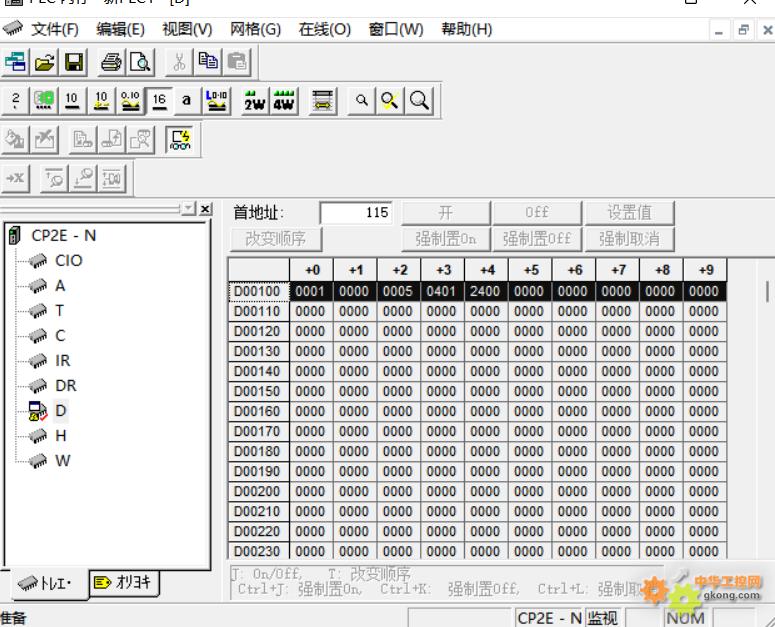Click the 强制取消 button
The height and width of the screenshot is (627, 775).
[x=629, y=239]
